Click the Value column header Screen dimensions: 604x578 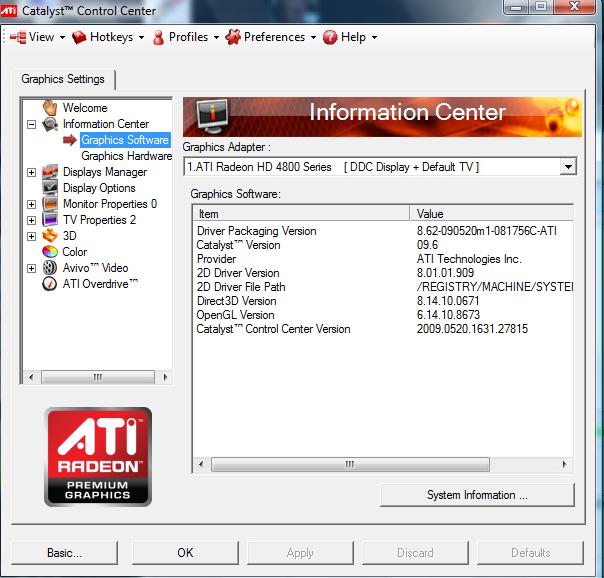click(490, 214)
